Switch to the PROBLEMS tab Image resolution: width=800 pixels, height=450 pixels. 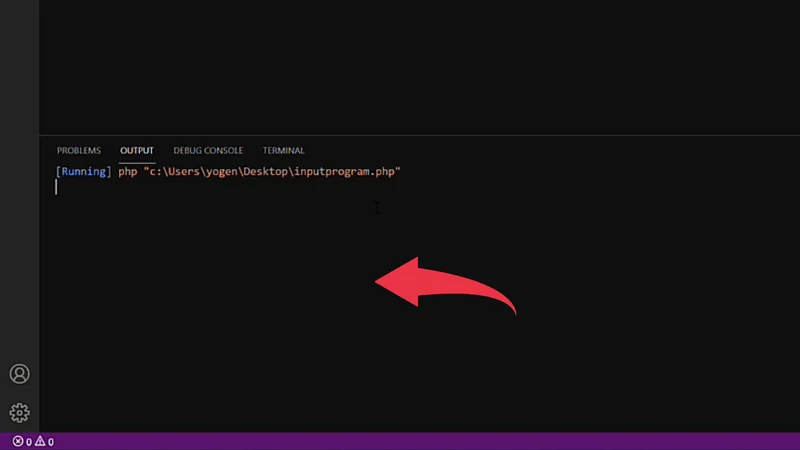79,151
